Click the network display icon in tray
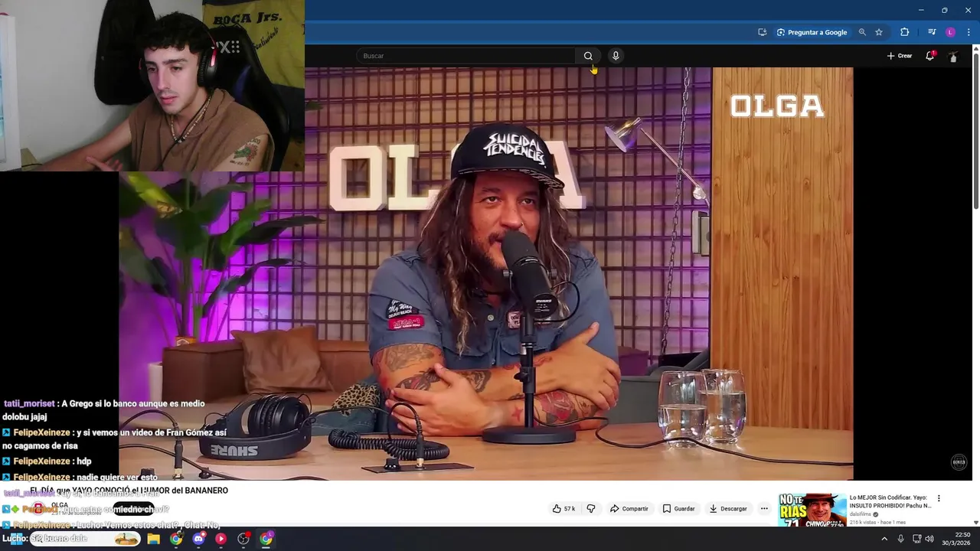The image size is (980, 551). pos(916,539)
